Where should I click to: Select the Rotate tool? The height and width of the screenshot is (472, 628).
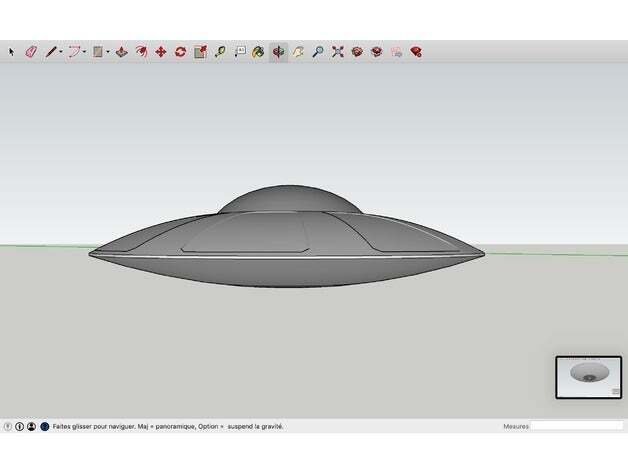[x=180, y=51]
